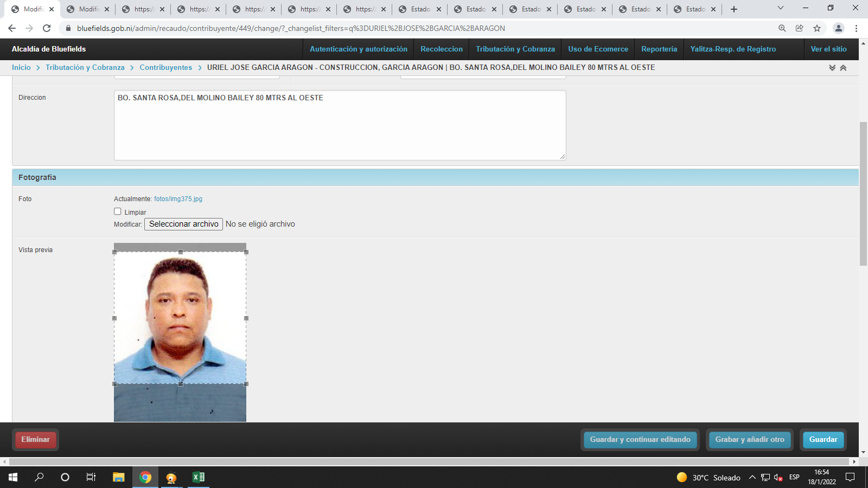The image size is (868, 488).
Task: Click the photo preview image
Action: coord(180,332)
